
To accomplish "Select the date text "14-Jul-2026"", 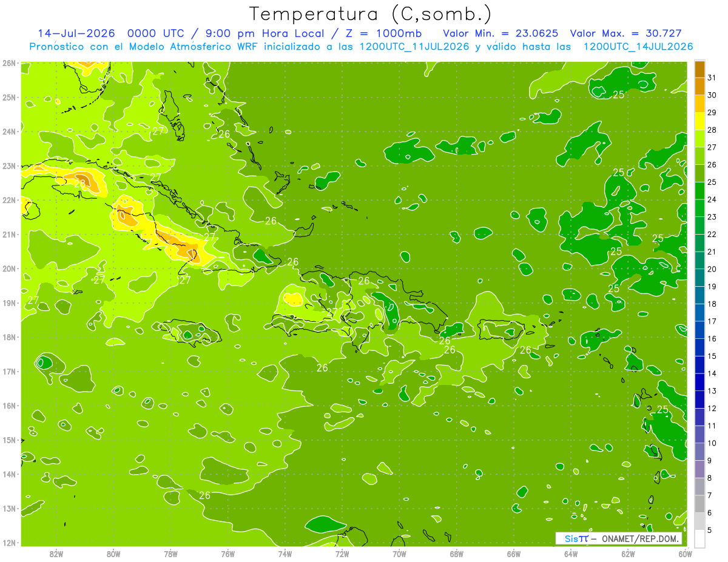I will pos(76,33).
